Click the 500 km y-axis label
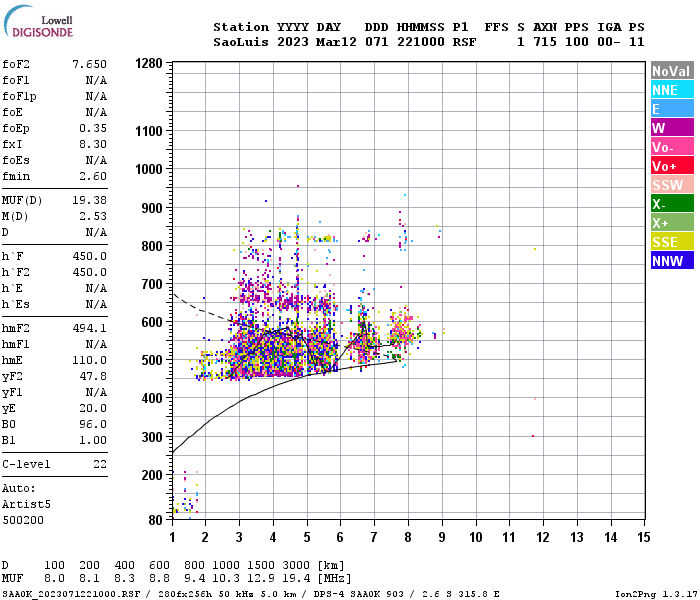 click(152, 360)
